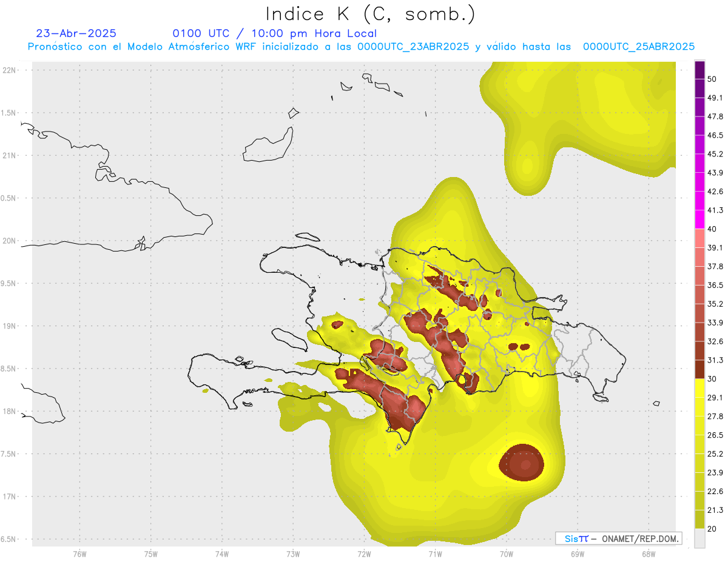This screenshot has height=562, width=728.
Task: Click the colorbar label '32.6'
Action: point(715,341)
